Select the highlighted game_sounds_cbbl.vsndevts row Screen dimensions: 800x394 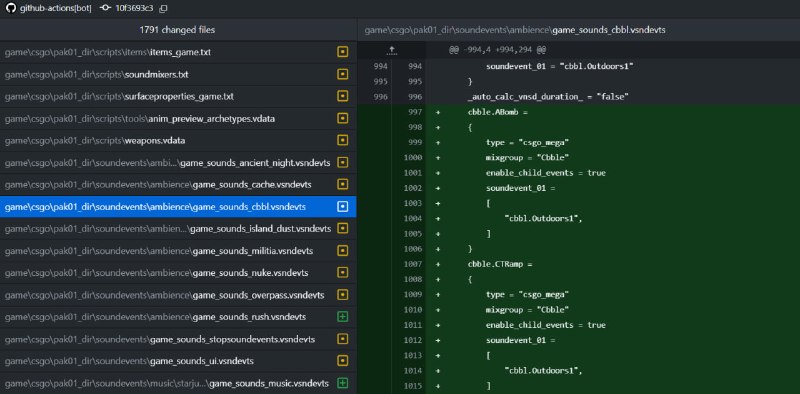tap(178, 207)
